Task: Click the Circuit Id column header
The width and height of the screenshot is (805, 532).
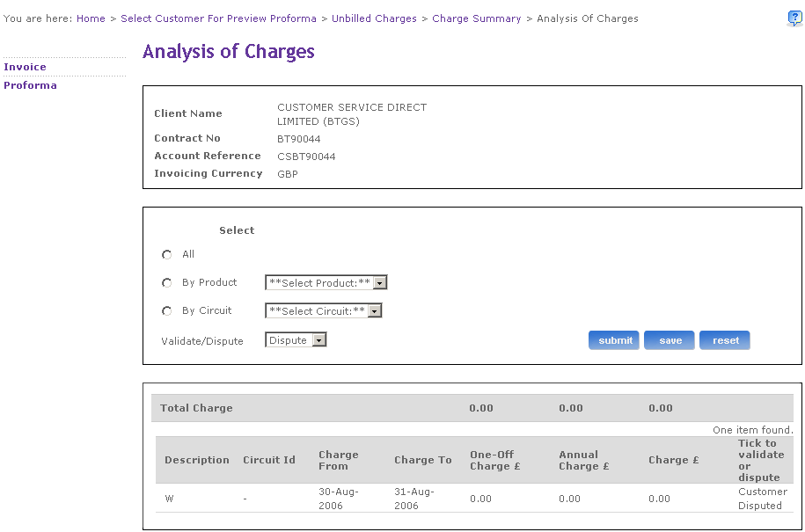Action: (x=269, y=460)
